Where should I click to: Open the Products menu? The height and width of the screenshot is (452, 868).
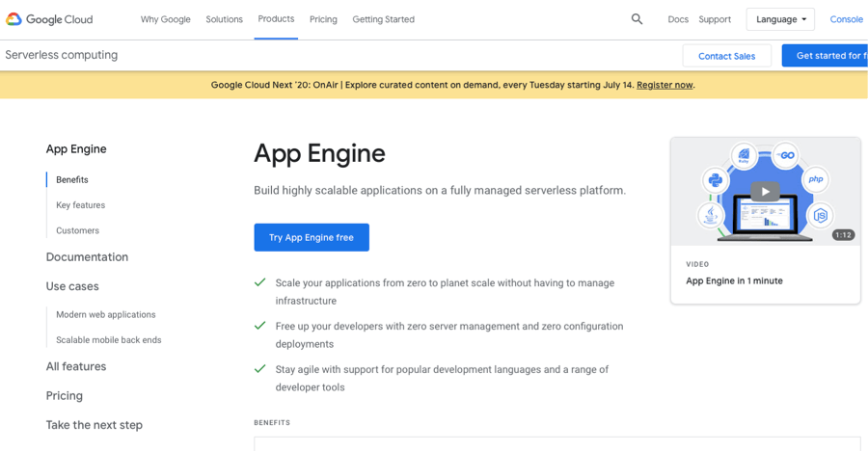tap(276, 19)
